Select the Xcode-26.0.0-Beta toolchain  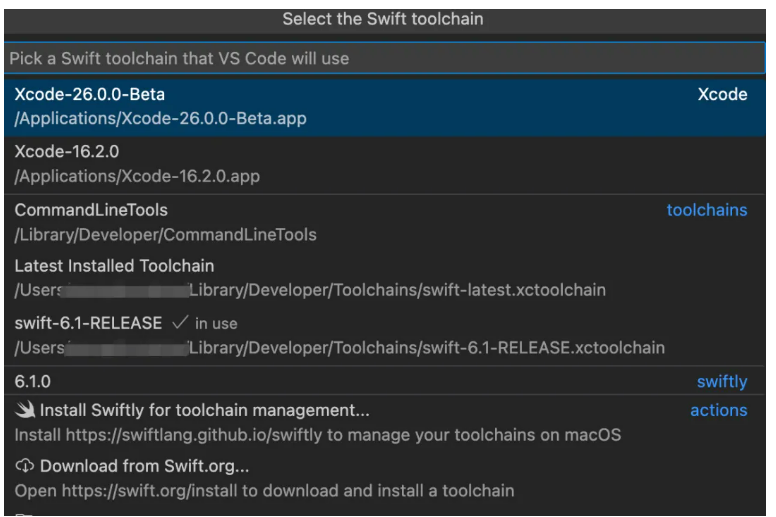[x=385, y=106]
